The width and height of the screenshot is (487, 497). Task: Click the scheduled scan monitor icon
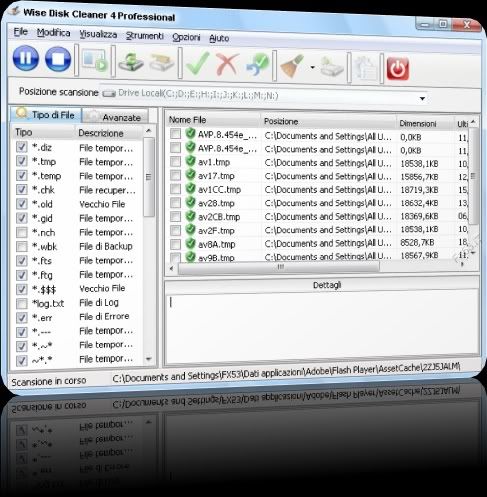tap(95, 61)
